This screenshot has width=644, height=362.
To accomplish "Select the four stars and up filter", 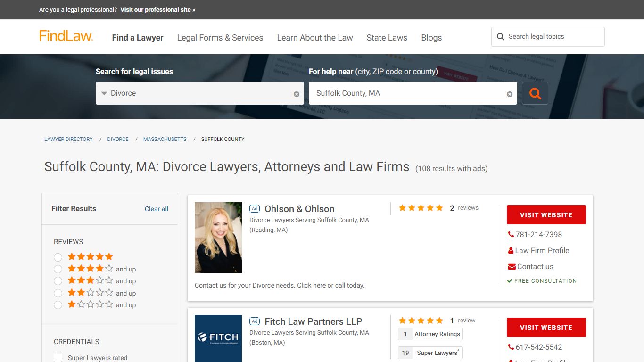I will [58, 269].
